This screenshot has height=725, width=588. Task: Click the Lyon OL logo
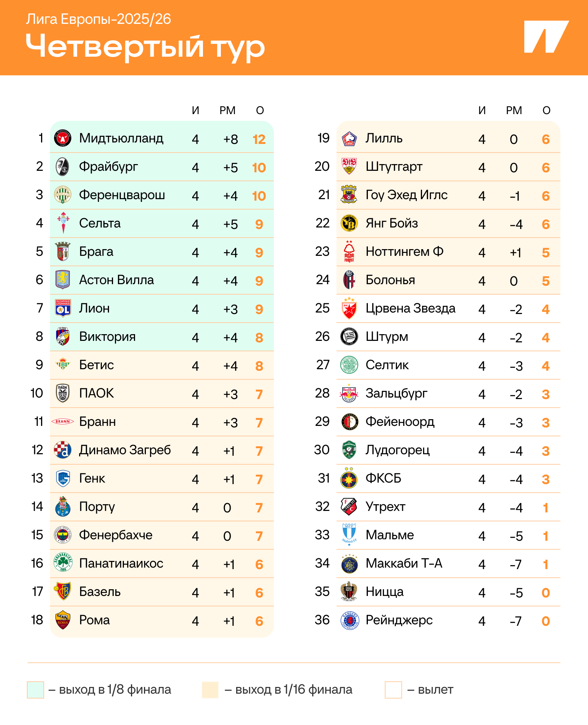(63, 308)
